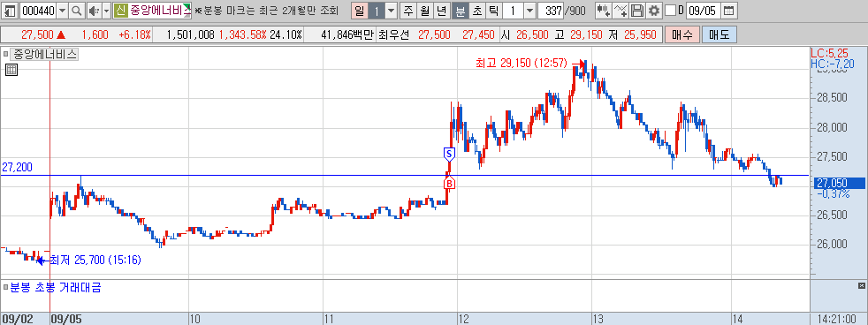Select the 분 minute chart tab
This screenshot has height=325, width=868.
(x=460, y=11)
